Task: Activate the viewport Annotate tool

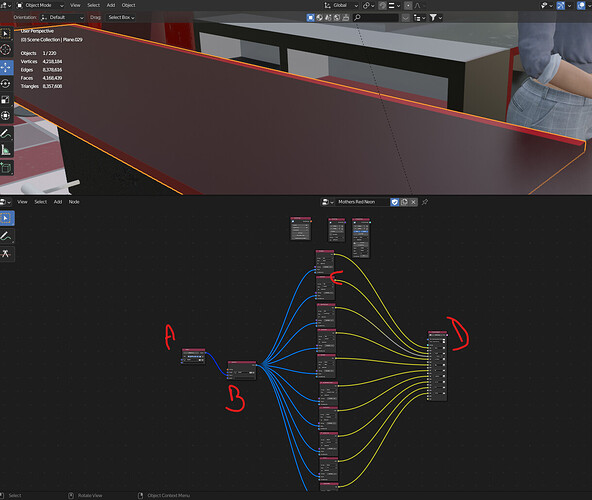Action: 6,134
